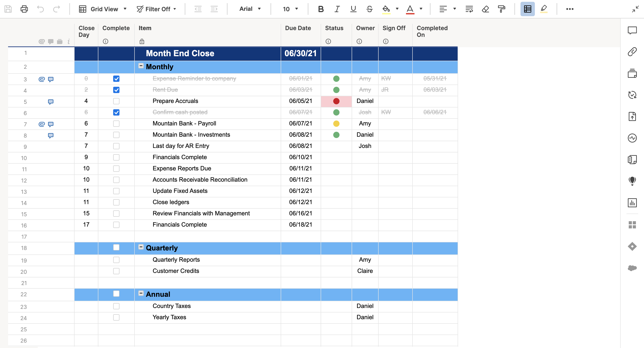
Task: Click the Completed On column header
Action: coord(432,31)
